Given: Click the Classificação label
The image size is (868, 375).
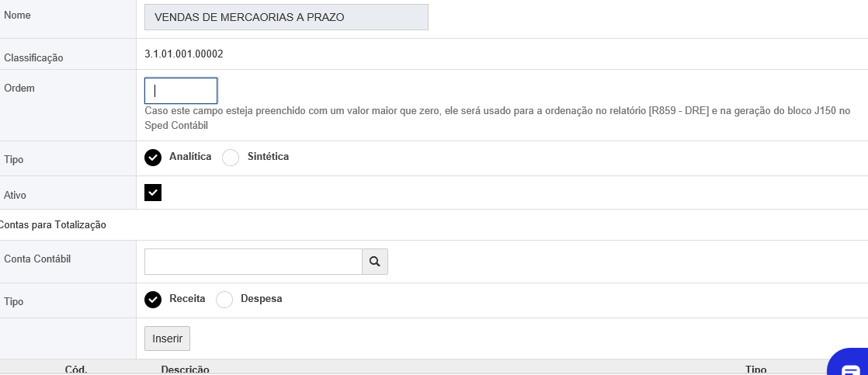Looking at the screenshot, I should pos(33,57).
